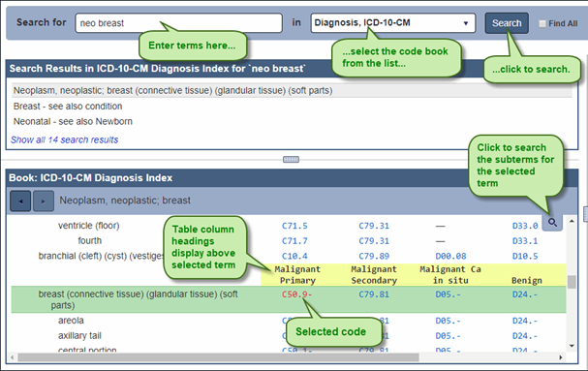Open code C79.31 in fourth row
The image size is (588, 371).
click(374, 241)
